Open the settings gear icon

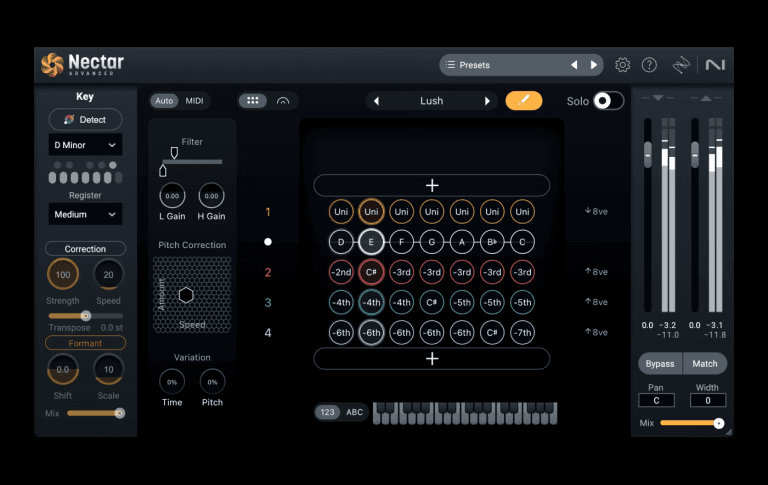click(623, 65)
